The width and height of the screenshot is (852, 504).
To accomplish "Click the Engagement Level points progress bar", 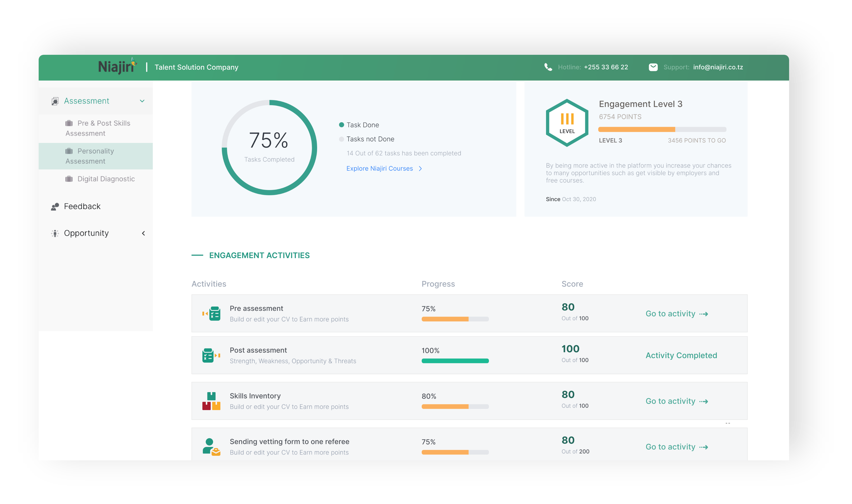I will (662, 129).
